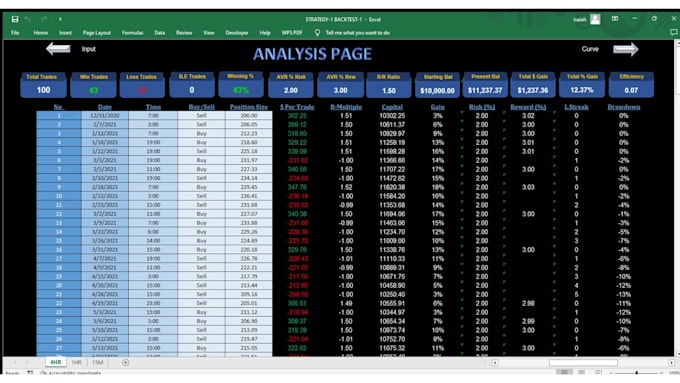This screenshot has width=680, height=383.
Task: Open the Data ribbon tab
Action: pos(160,33)
